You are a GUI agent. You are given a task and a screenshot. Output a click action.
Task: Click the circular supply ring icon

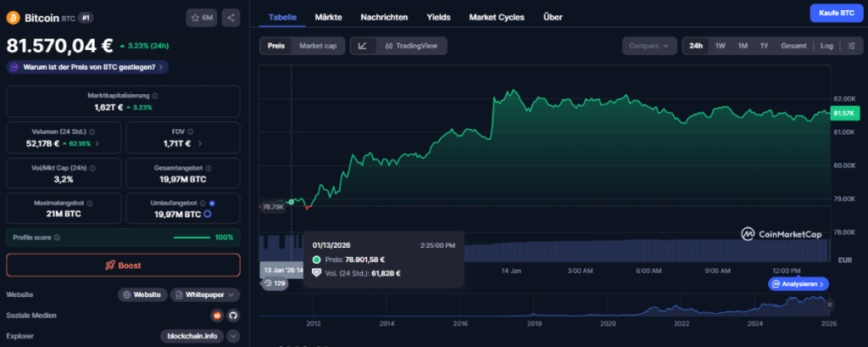207,214
